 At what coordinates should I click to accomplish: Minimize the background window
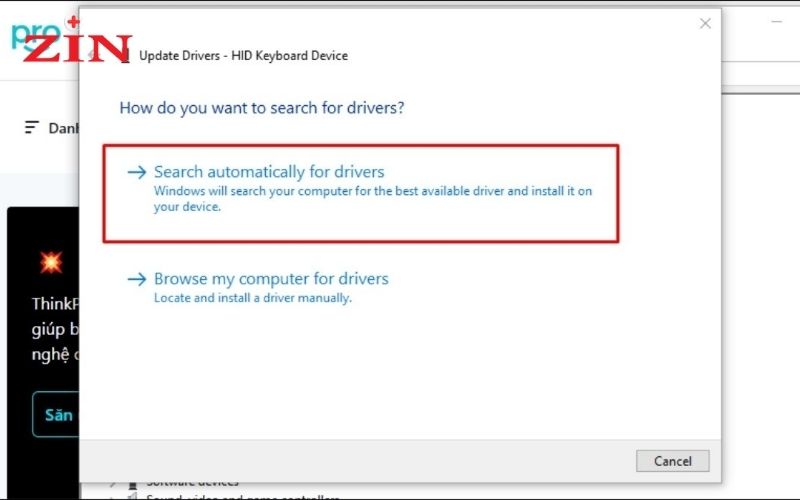click(777, 22)
